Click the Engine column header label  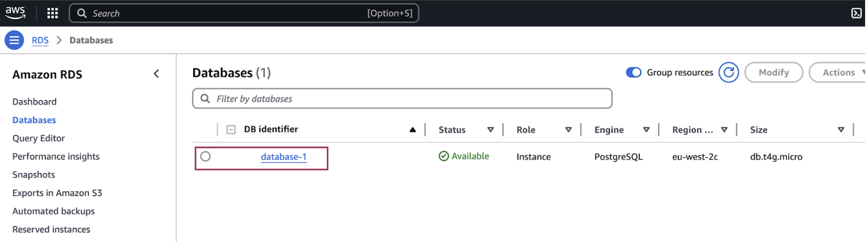609,130
